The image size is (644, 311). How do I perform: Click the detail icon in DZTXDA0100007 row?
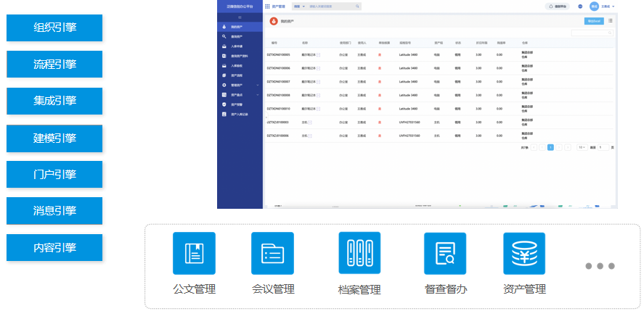coord(318,82)
